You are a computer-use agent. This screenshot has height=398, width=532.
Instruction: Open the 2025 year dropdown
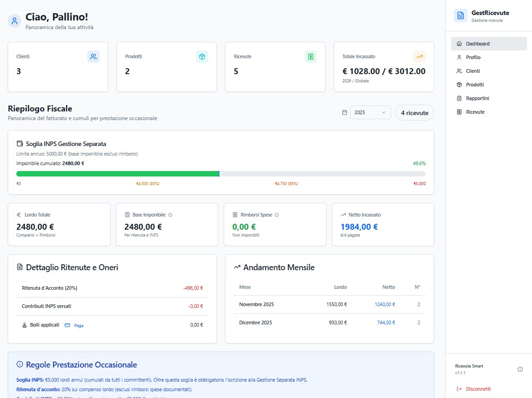tap(370, 112)
